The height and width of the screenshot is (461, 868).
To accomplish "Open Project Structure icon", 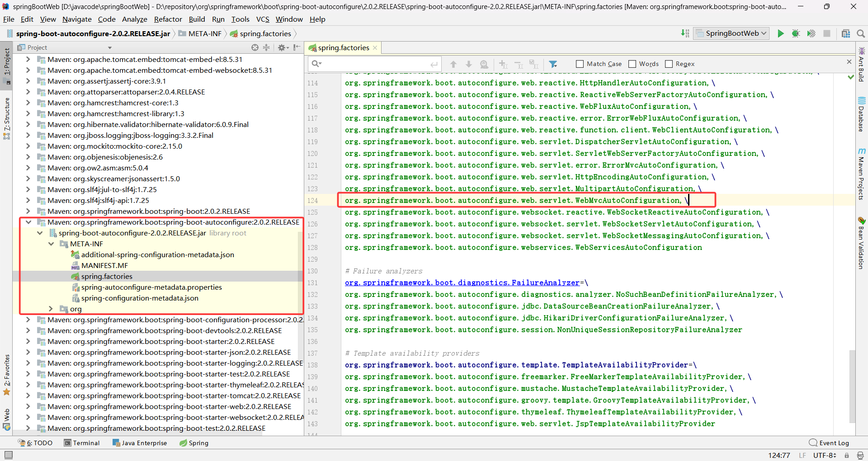I will (x=846, y=33).
